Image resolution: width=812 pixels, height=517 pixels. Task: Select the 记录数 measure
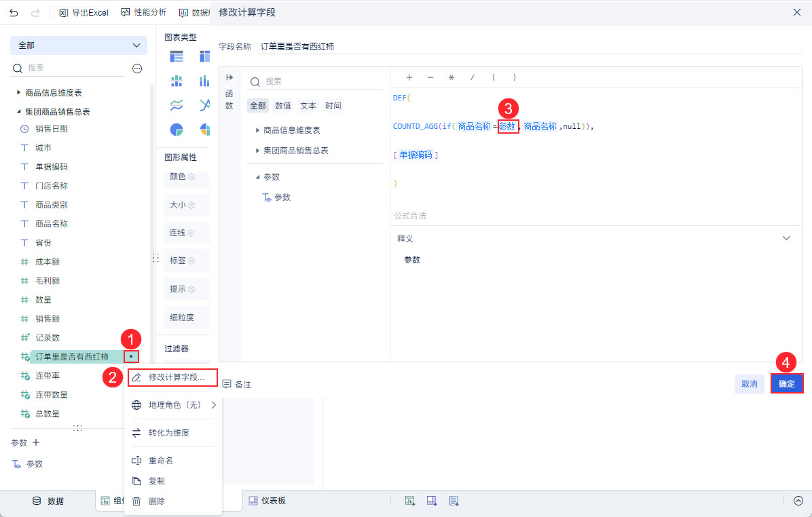pyautogui.click(x=47, y=338)
